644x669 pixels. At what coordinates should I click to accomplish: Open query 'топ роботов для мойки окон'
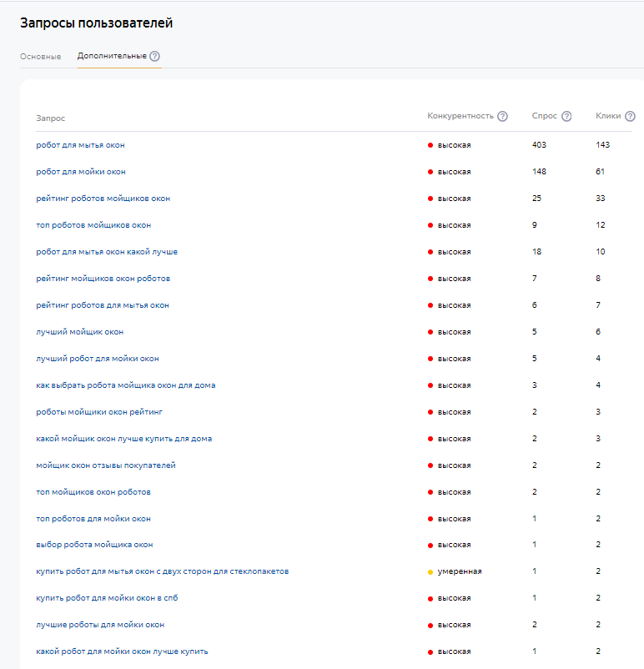(x=93, y=519)
